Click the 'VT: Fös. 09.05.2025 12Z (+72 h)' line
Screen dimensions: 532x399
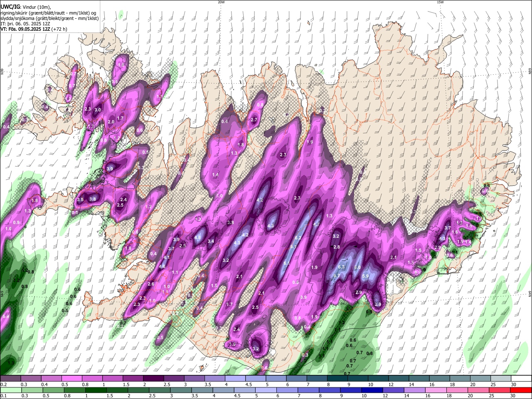pos(34,29)
